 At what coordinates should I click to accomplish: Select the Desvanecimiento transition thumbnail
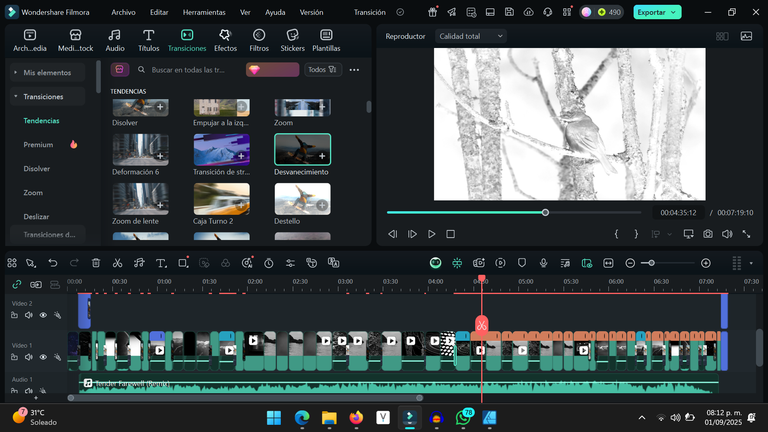pos(302,149)
